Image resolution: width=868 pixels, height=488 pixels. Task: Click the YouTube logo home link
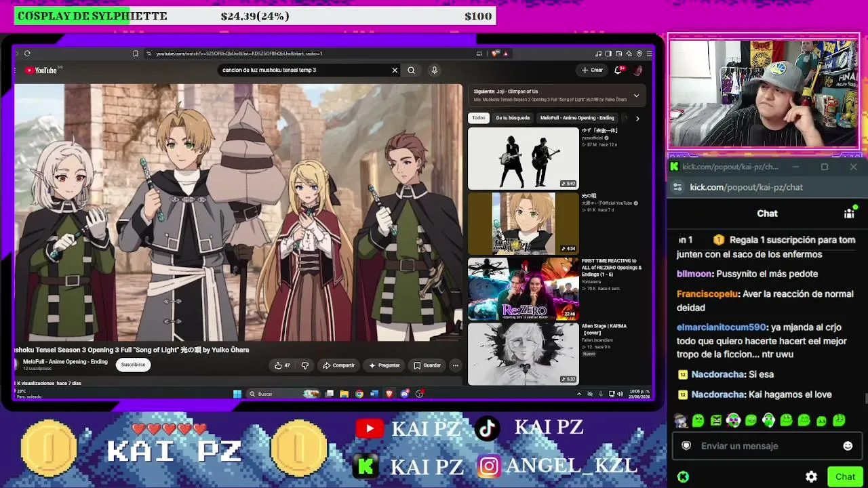point(41,70)
